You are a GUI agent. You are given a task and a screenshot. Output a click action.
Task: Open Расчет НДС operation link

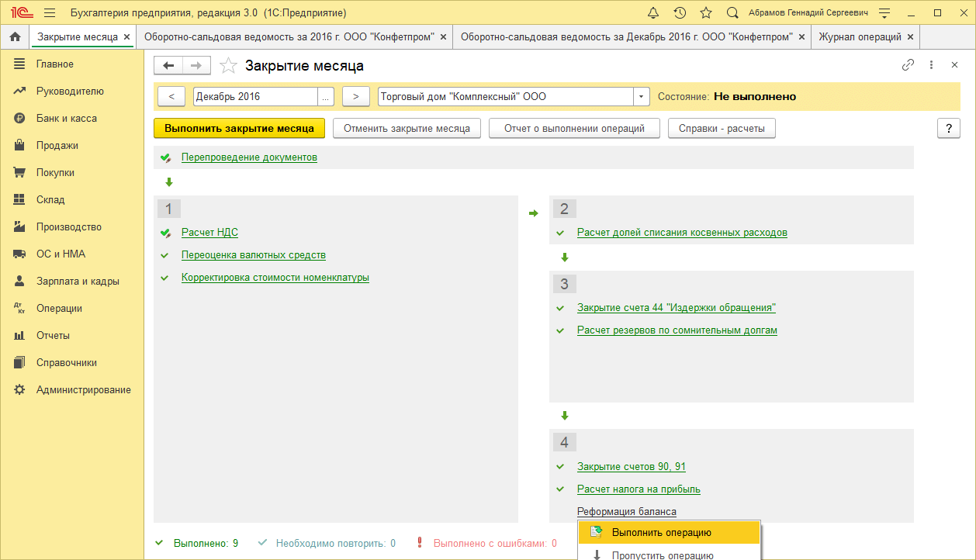point(209,232)
